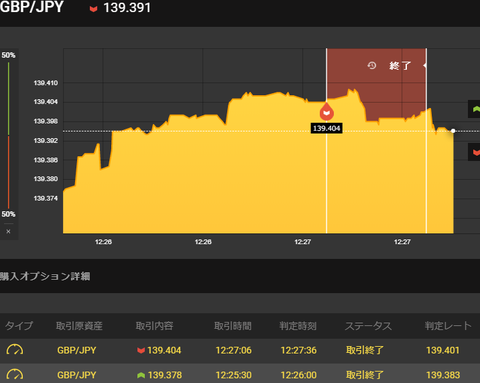The image size is (480, 383).
Task: Click the green portion of sentiment bar
Action: pyautogui.click(x=8, y=99)
